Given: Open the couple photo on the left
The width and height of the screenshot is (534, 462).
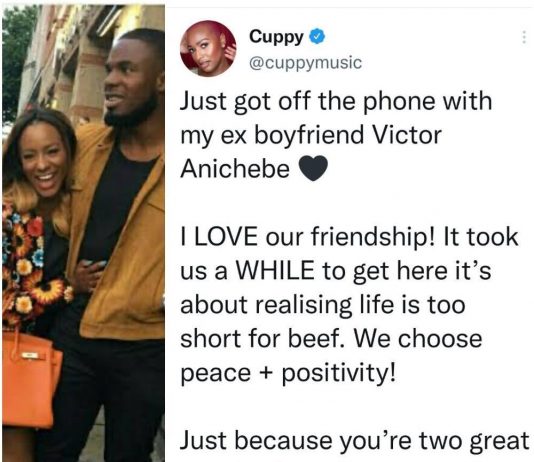Looking at the screenshot, I should click(x=83, y=233).
